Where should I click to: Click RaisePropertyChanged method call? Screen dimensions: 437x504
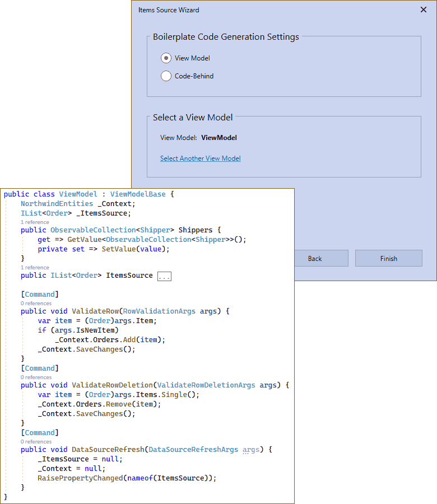point(80,478)
